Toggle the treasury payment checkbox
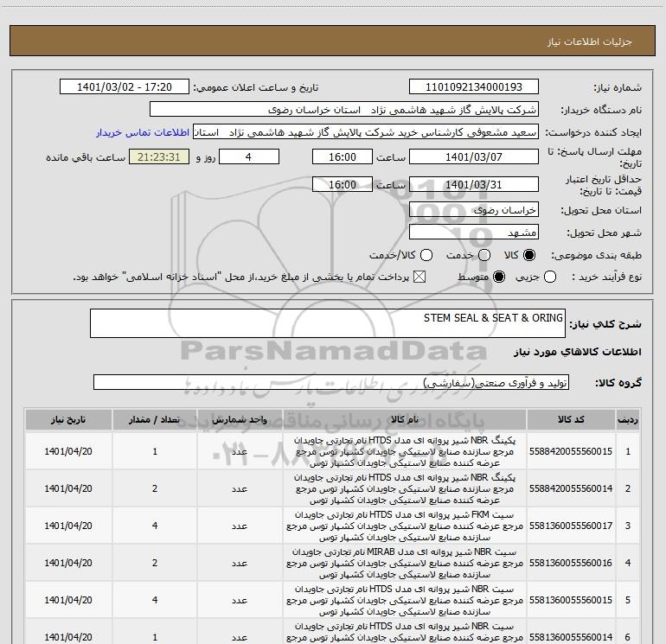Screen dimensions: 666x644 [x=420, y=277]
